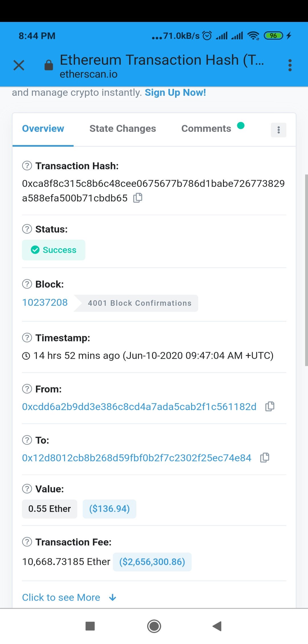308x644 pixels.
Task: Open the sender address 0xcdd6a2b9 link
Action: [139, 407]
